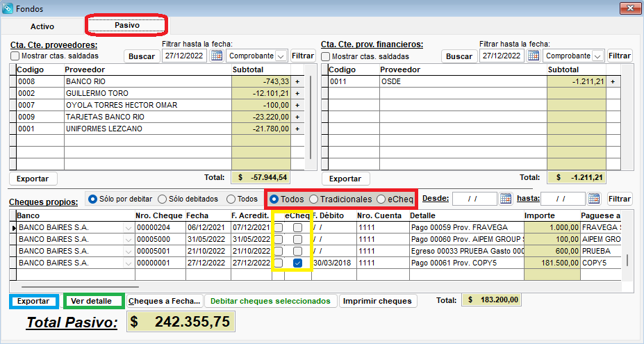
Task: Select importe cell 181.500,00
Action: point(552,263)
